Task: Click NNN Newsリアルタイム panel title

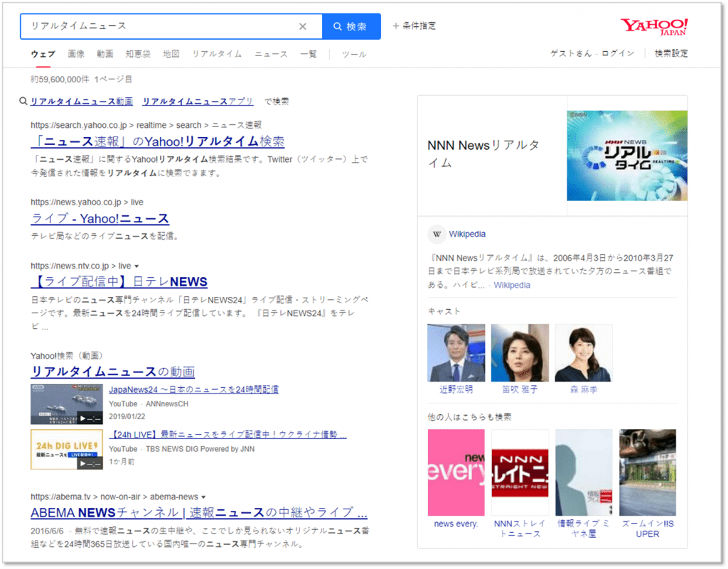Action: 483,154
